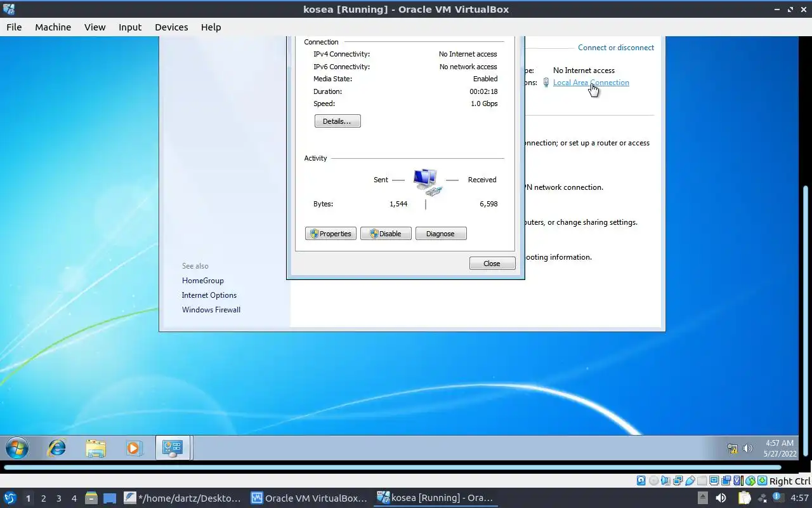
Task: Click the Diagnose button
Action: [441, 234]
